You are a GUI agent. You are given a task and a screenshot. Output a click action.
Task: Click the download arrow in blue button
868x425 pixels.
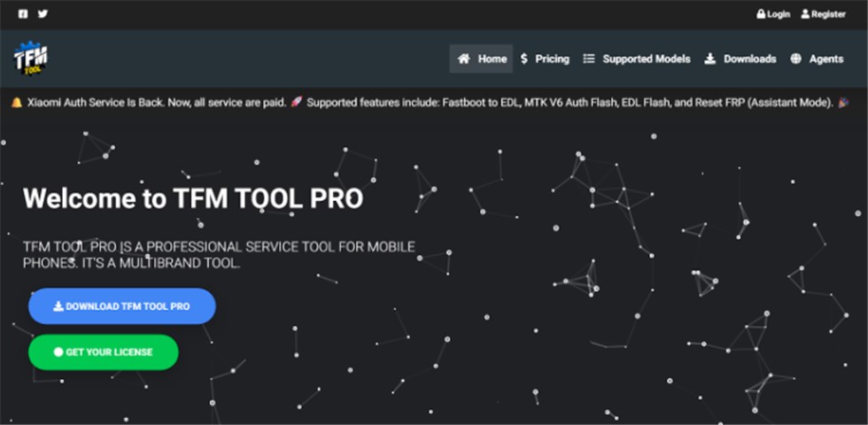[x=58, y=306]
